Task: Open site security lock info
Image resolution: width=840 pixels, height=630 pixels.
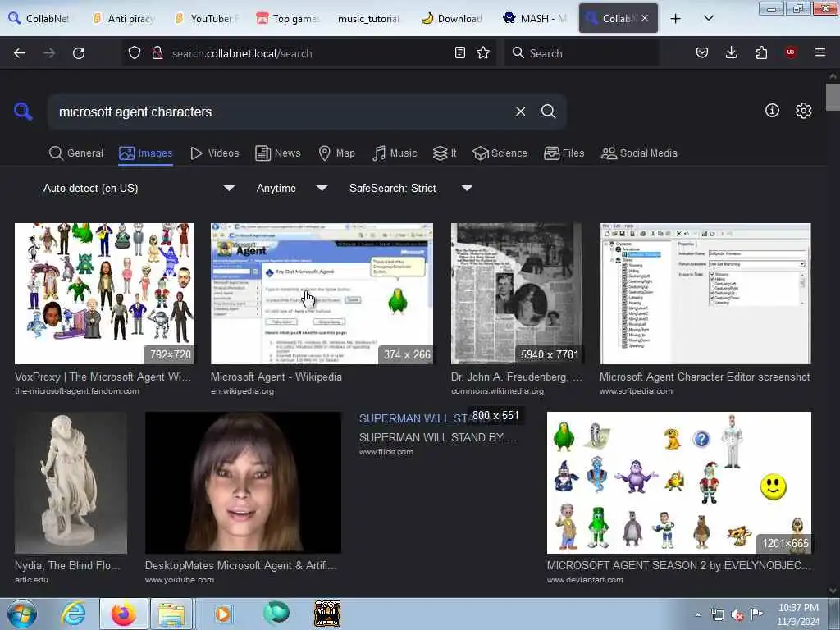Action: click(157, 53)
